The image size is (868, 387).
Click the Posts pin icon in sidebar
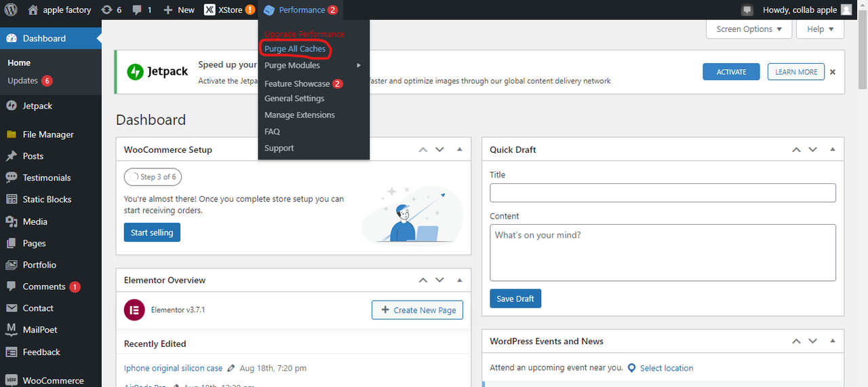[x=12, y=155]
